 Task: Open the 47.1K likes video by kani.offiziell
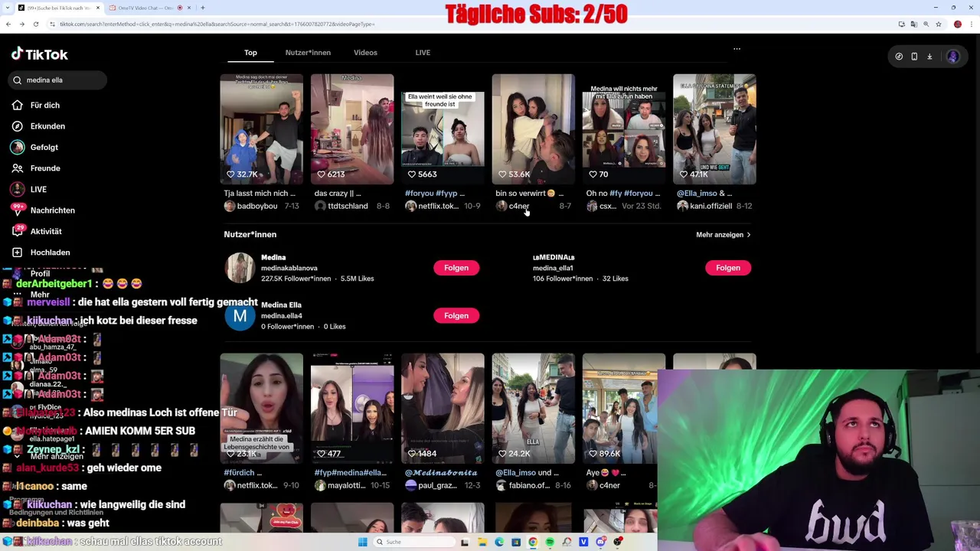[714, 129]
